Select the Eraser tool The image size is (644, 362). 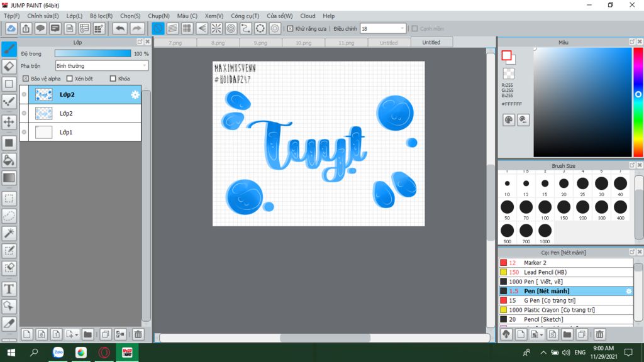coord(9,67)
